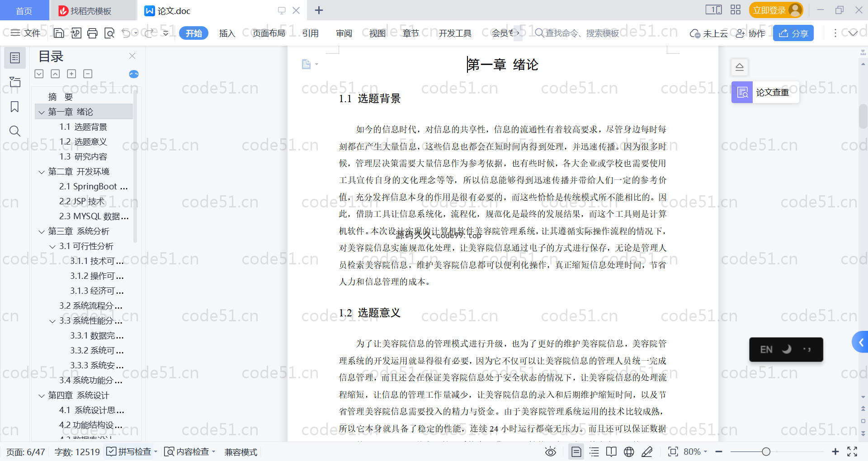
Task: Click the Save icon in quick toolbar
Action: [59, 33]
